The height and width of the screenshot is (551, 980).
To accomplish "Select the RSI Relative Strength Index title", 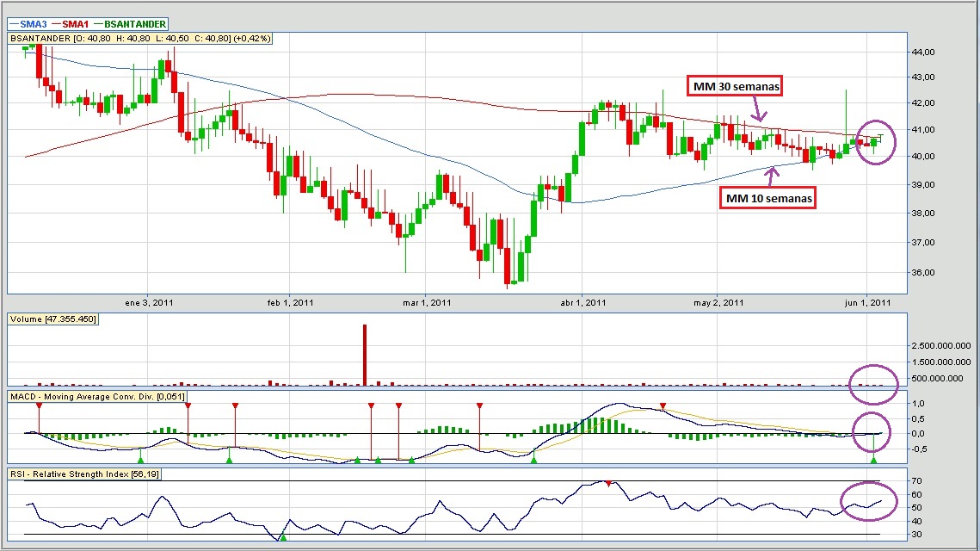I will 84,474.
